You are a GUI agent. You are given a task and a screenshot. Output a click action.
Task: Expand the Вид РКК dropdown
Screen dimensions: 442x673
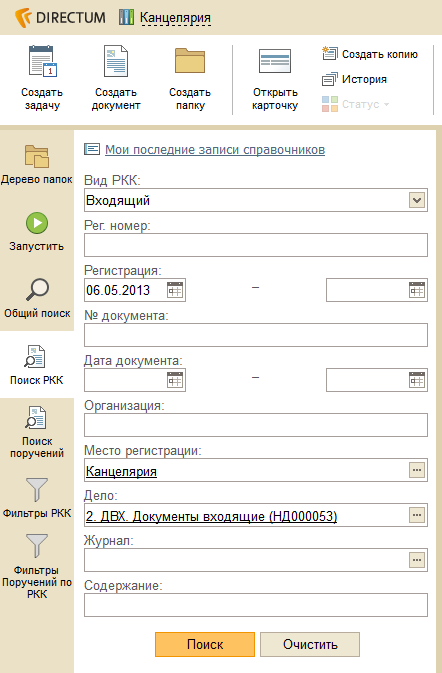point(417,200)
